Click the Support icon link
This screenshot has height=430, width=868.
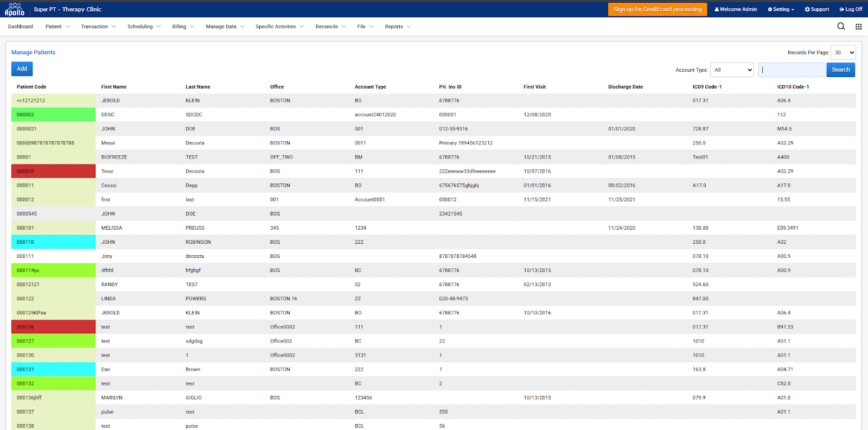pos(807,9)
